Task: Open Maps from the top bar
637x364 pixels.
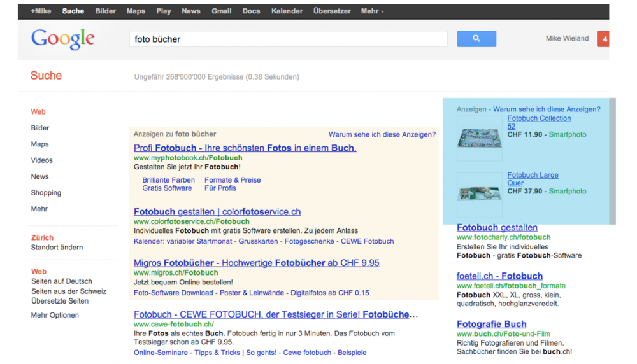Action: click(x=136, y=11)
